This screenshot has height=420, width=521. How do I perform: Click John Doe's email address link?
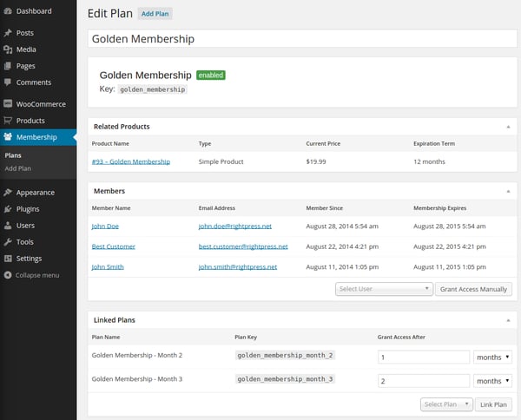(237, 226)
